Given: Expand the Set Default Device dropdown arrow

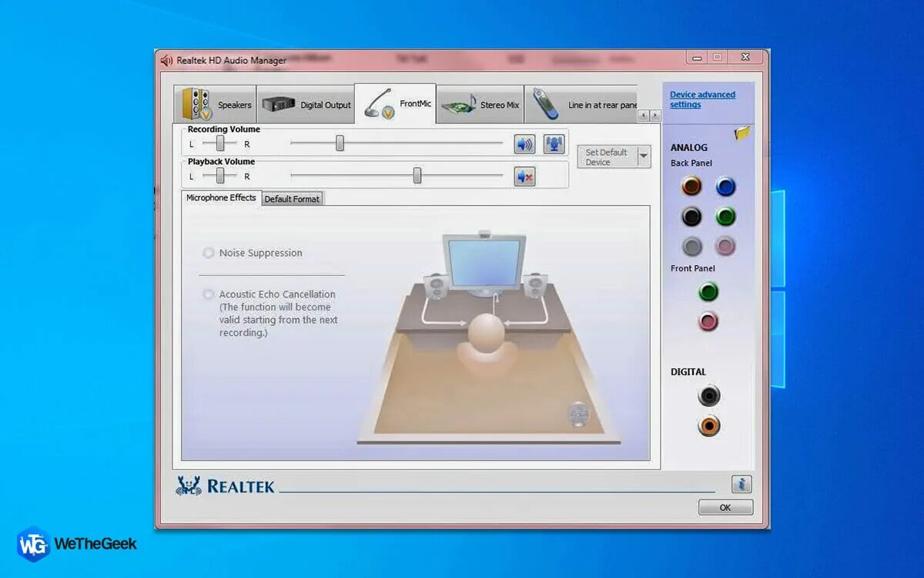Looking at the screenshot, I should [x=644, y=157].
